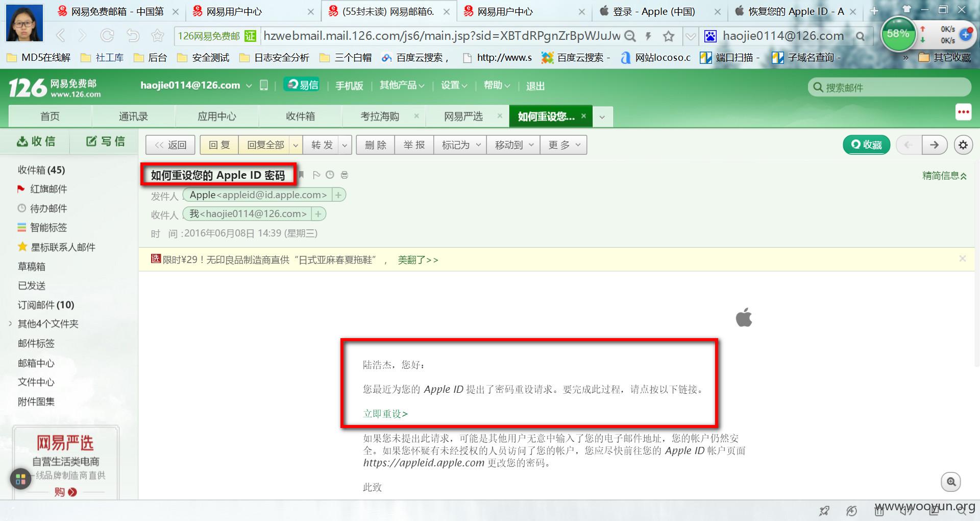Click 退出 logout link
Image resolution: width=980 pixels, height=521 pixels.
(535, 86)
